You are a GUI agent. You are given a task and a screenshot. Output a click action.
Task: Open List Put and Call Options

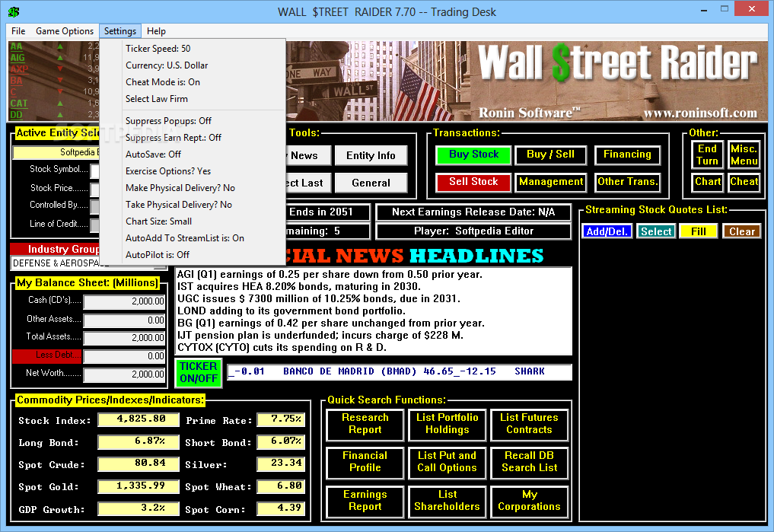click(x=448, y=463)
